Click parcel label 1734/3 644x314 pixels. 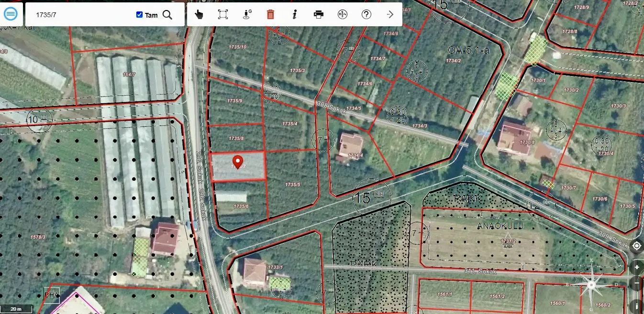click(420, 126)
